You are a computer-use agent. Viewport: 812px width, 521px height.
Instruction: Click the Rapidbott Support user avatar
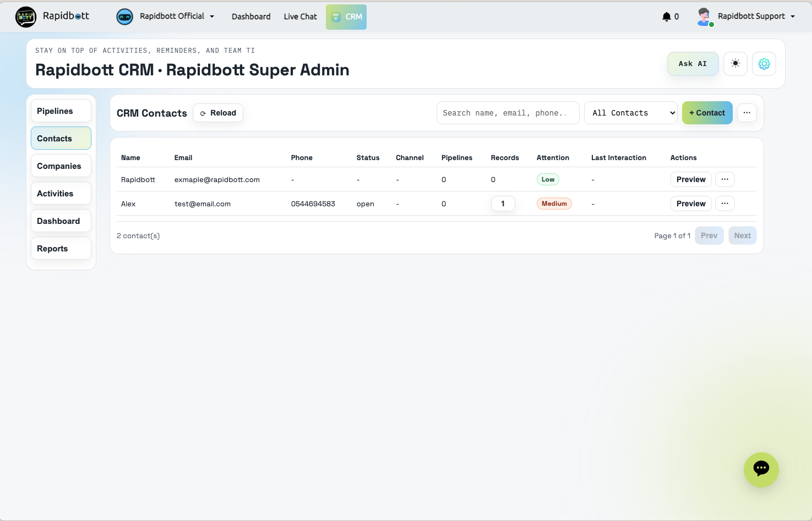point(704,17)
